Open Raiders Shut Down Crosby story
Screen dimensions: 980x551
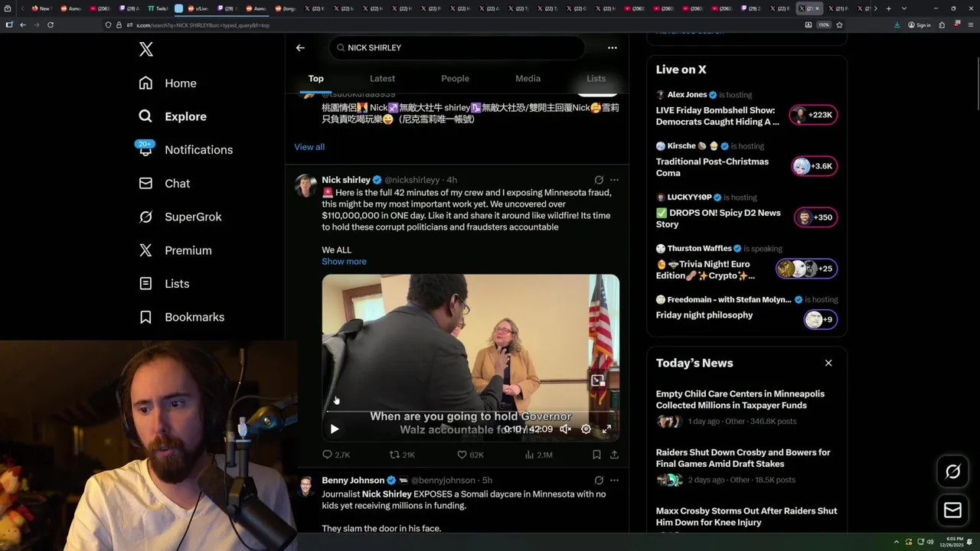[x=746, y=468]
